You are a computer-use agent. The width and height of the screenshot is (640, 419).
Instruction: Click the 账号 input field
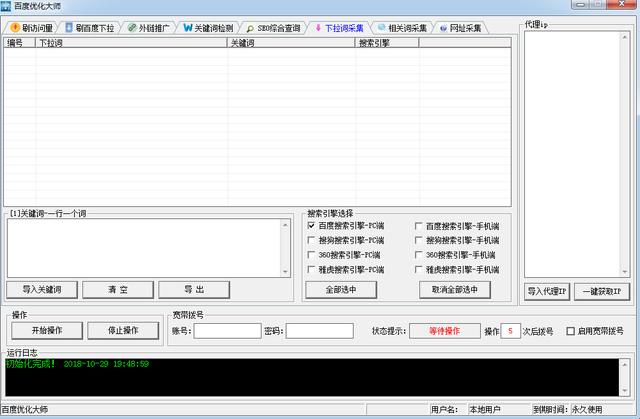click(227, 331)
